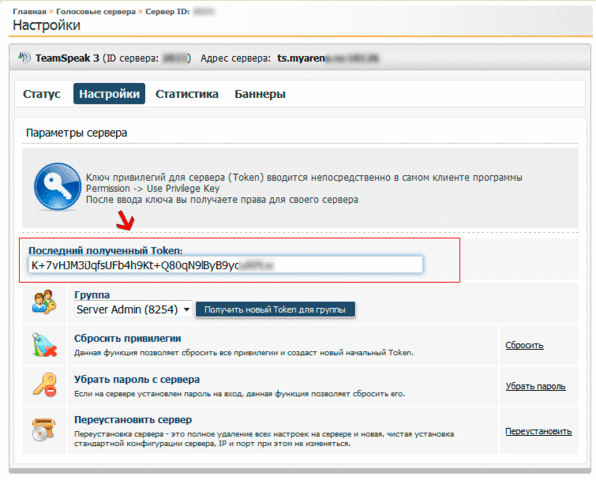Switch to the Статистика tab
This screenshot has width=596, height=480.
tap(187, 94)
